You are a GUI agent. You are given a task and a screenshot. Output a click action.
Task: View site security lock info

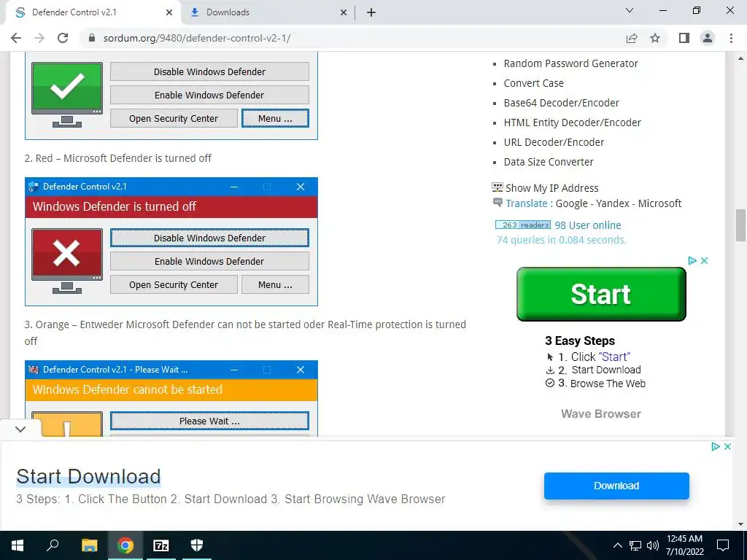click(92, 38)
